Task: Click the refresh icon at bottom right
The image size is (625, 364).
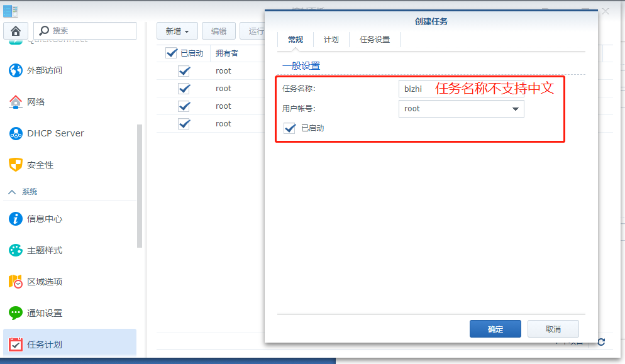Action: click(602, 341)
